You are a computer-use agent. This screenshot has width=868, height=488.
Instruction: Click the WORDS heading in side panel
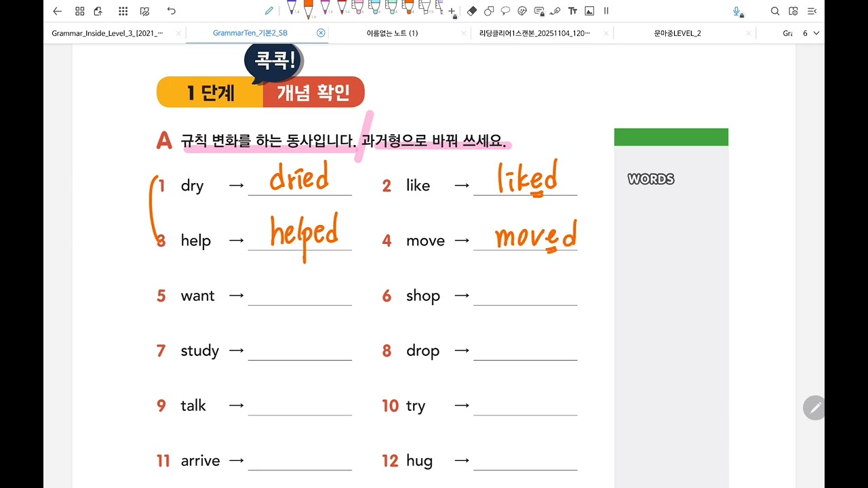click(651, 179)
